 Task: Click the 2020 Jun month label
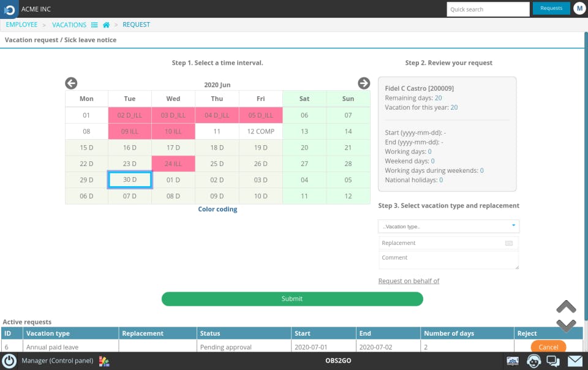[217, 85]
